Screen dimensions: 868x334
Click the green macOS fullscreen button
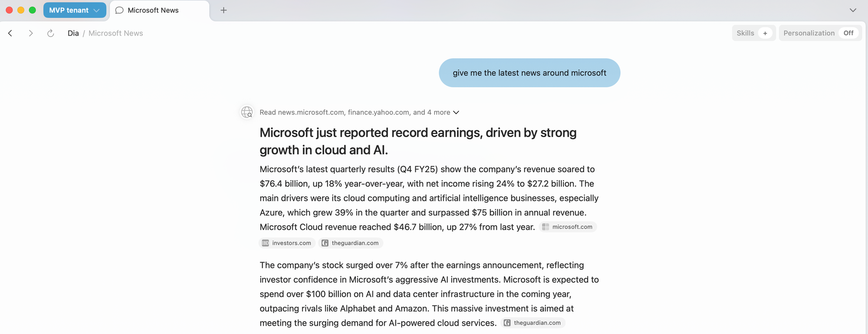click(x=32, y=10)
